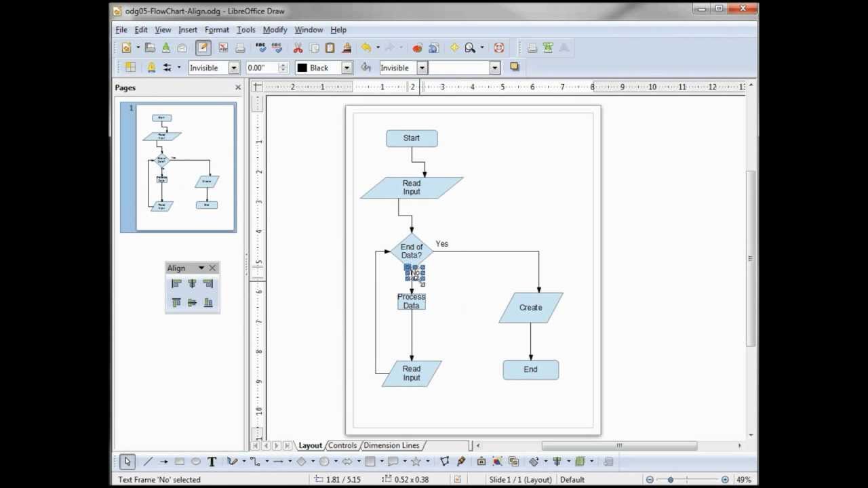Click the Export as PDF icon
This screenshot has width=868, height=488.
pyautogui.click(x=223, y=47)
